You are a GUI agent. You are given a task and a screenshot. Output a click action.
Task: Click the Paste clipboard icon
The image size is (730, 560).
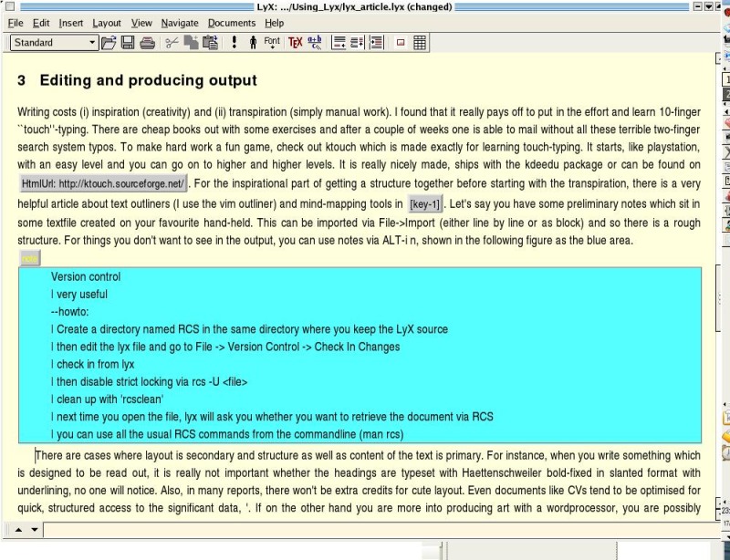point(211,42)
